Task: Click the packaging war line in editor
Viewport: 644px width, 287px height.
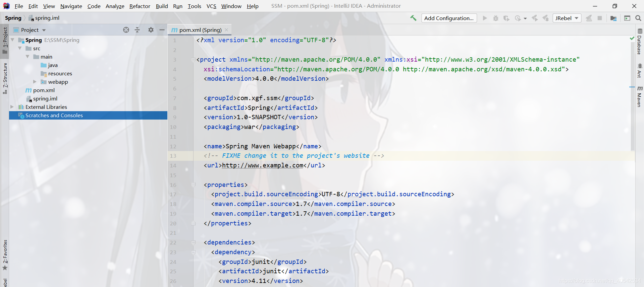Action: coord(252,127)
